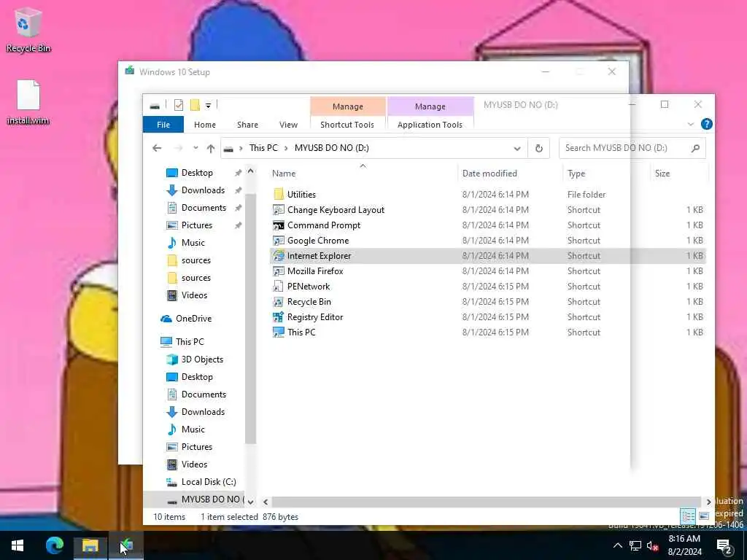Expand the address bar history dropdown
Viewport: 747px width, 560px height.
click(517, 149)
